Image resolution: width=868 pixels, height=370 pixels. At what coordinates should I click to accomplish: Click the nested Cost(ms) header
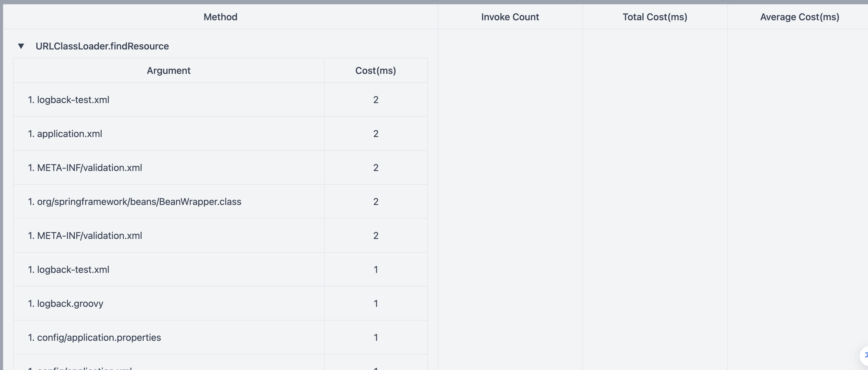pos(375,71)
